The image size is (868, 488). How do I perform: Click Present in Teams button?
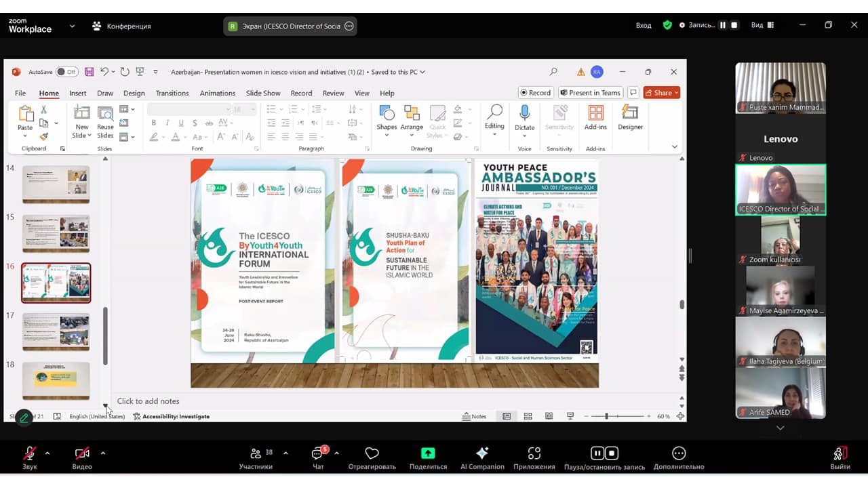590,93
